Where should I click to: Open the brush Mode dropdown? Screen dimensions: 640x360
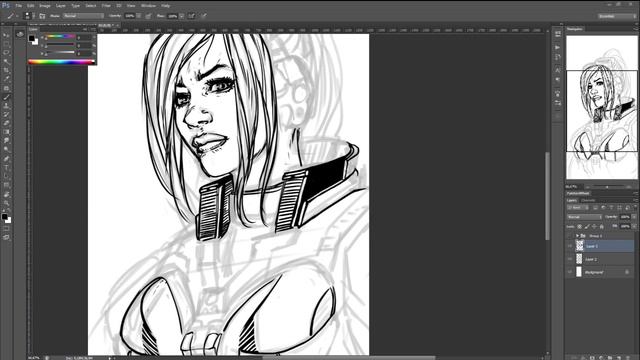click(84, 16)
